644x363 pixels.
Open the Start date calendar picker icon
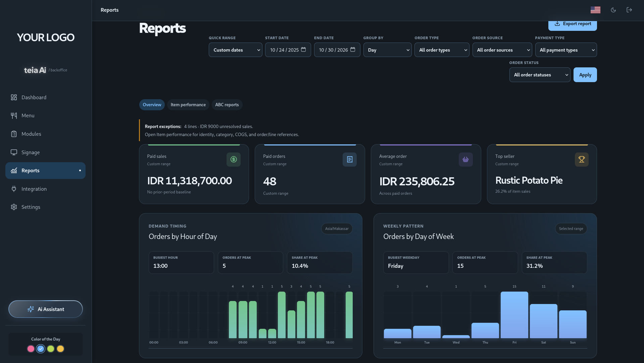tap(303, 50)
